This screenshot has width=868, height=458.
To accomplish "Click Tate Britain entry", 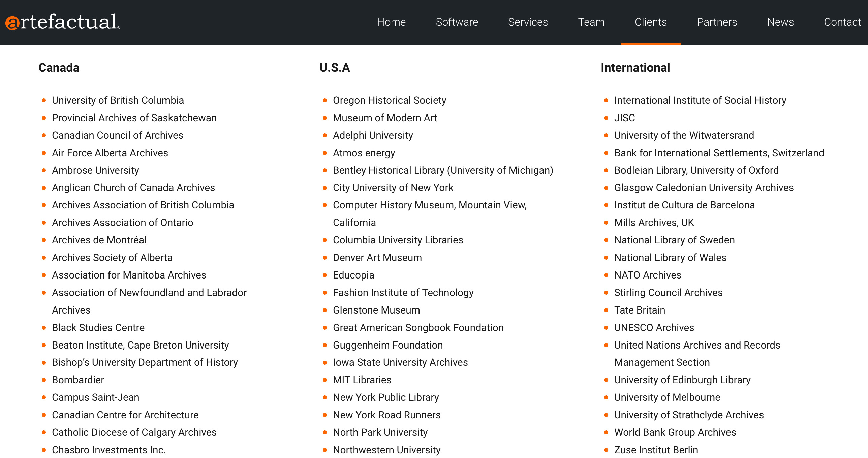I will (x=640, y=310).
